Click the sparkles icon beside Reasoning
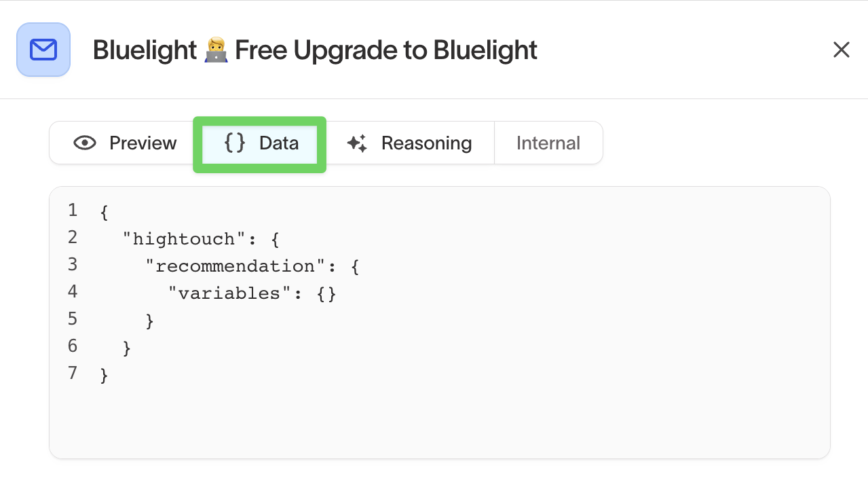 coord(357,143)
